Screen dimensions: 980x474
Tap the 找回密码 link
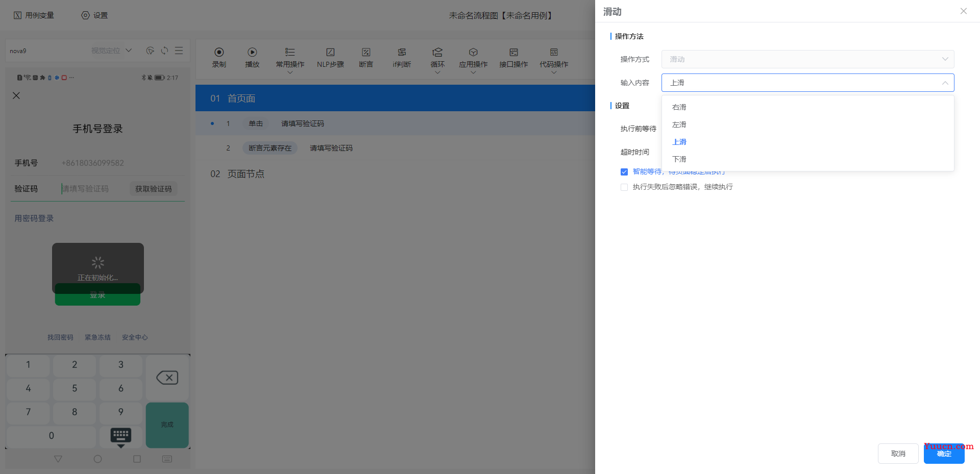pos(60,337)
